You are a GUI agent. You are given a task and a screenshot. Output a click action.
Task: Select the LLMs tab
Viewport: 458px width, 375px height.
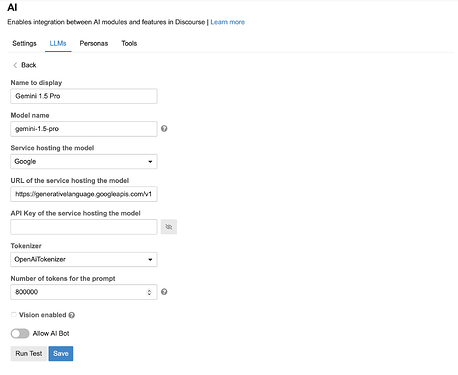click(58, 43)
